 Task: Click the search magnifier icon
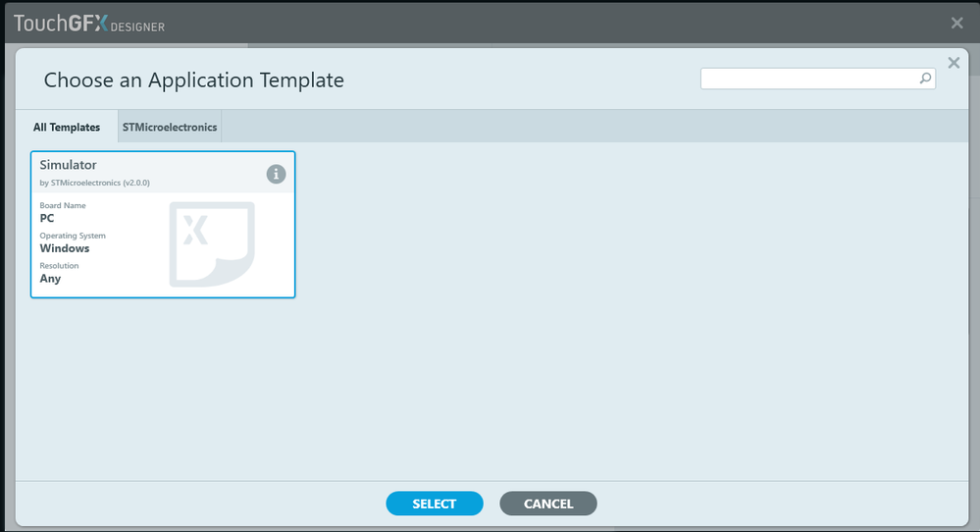tap(925, 79)
